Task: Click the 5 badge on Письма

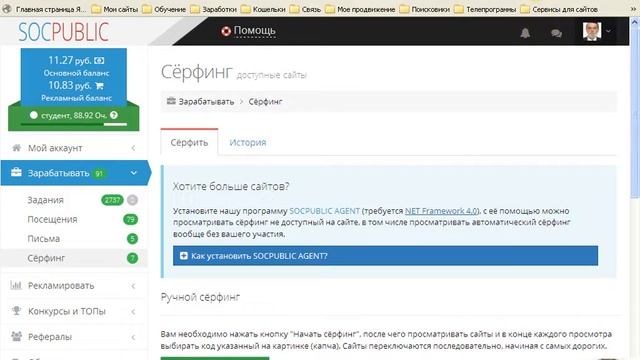Action: pyautogui.click(x=132, y=238)
